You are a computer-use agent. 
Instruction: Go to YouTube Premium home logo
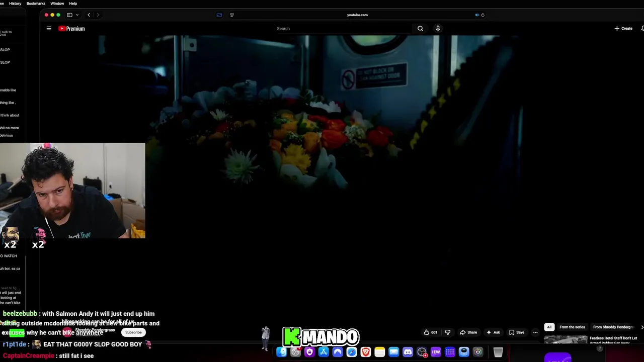71,29
